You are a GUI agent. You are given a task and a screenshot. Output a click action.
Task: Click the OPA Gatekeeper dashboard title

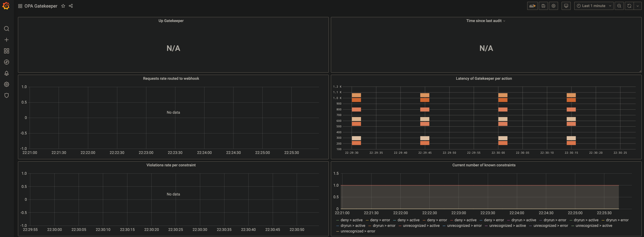coord(41,6)
